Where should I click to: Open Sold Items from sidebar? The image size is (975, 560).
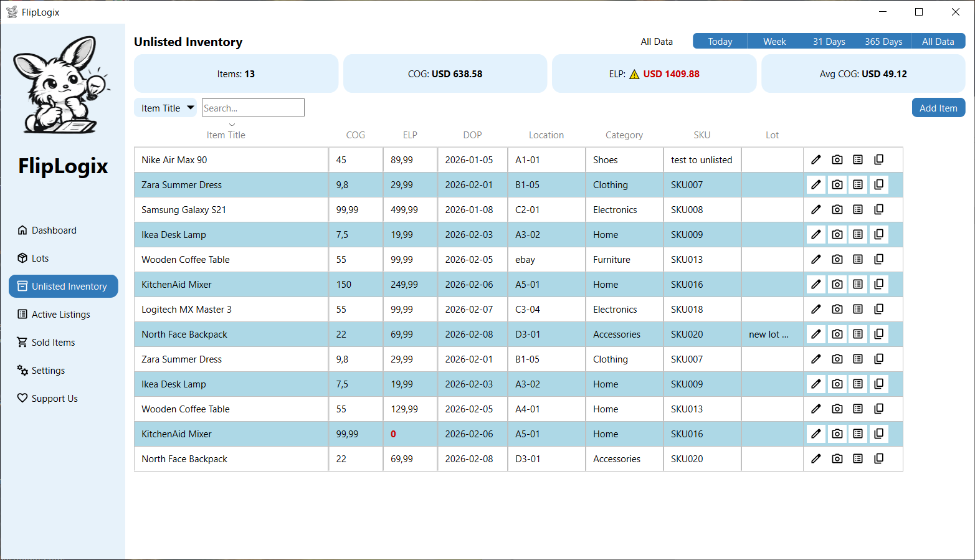click(x=53, y=343)
